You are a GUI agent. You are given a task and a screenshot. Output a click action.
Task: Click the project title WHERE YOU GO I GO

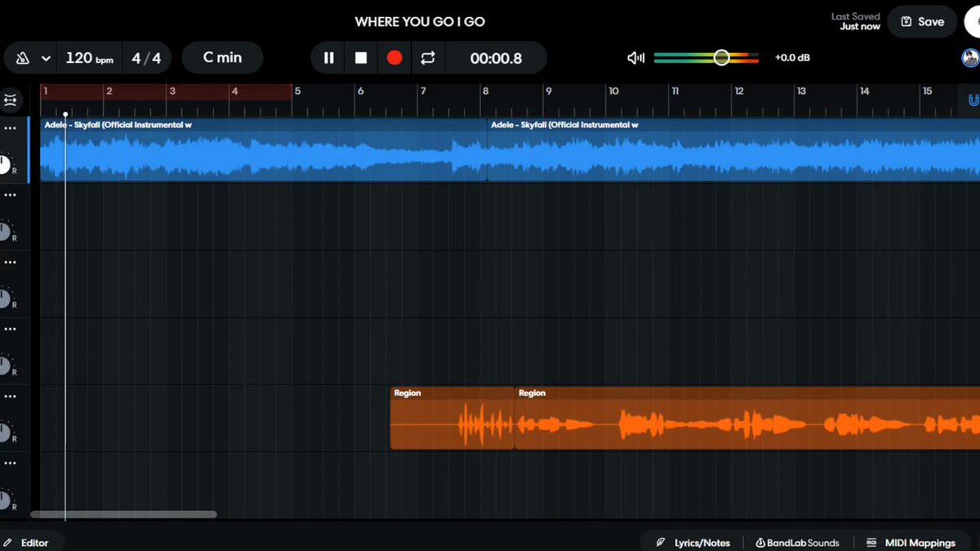[x=420, y=22]
